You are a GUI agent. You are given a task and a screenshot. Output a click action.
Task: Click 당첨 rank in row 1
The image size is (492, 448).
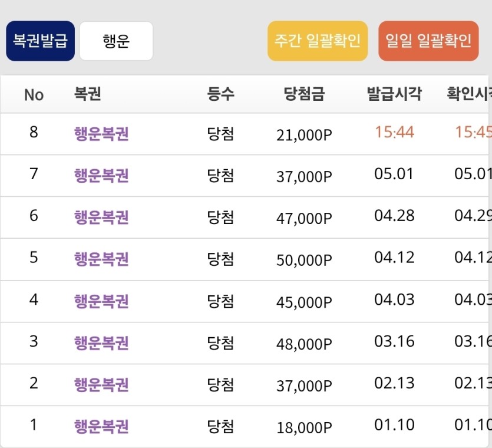click(x=220, y=426)
